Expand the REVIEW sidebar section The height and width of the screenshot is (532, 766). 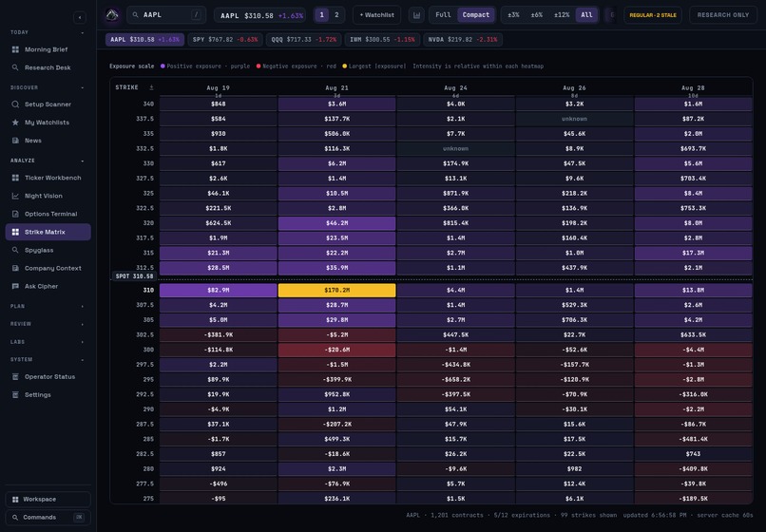48,324
